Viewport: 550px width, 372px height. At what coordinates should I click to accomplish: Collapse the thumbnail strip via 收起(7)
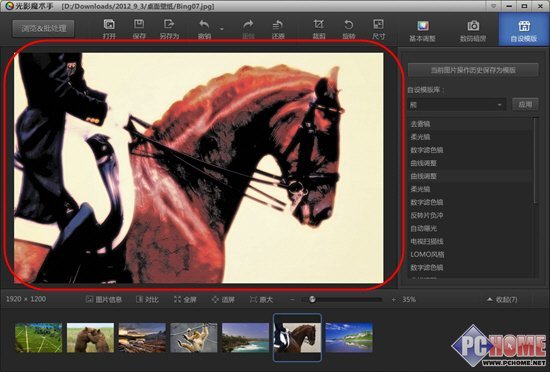tap(502, 299)
